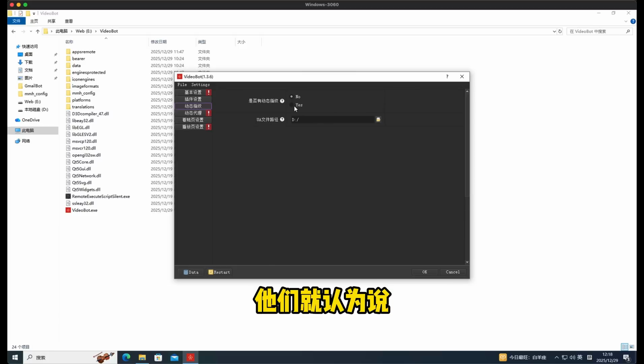Image resolution: width=644 pixels, height=364 pixels.
Task: Select 本地磁盘 (D:) in navigation pane
Action: (36, 110)
